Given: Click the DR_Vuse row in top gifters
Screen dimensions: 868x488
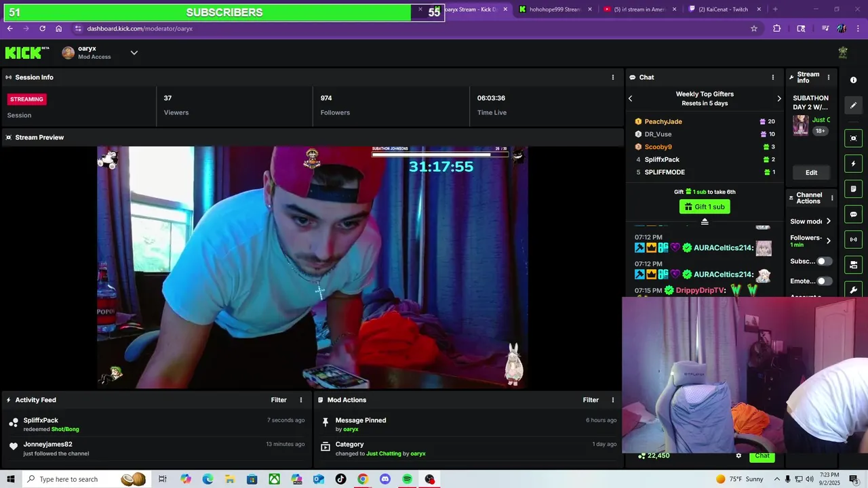Looking at the screenshot, I should 705,134.
